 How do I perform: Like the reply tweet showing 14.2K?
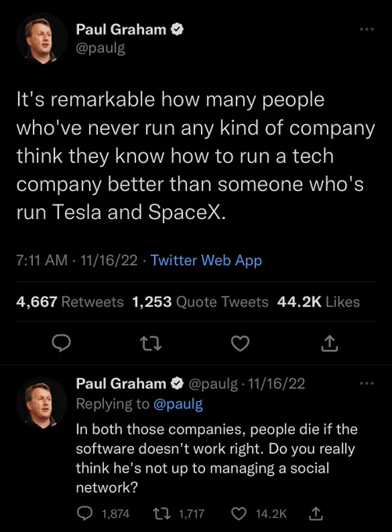(259, 513)
